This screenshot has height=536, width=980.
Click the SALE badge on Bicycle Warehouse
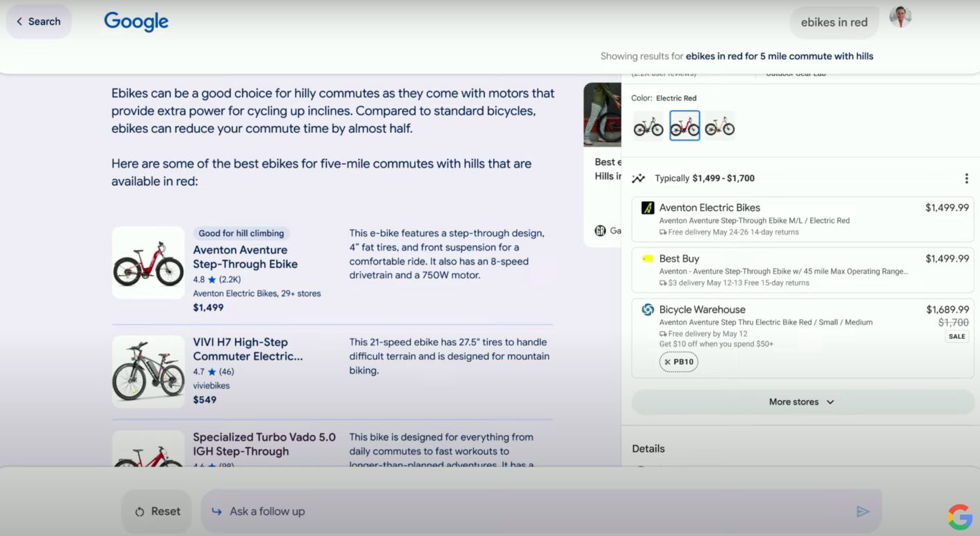click(x=957, y=336)
